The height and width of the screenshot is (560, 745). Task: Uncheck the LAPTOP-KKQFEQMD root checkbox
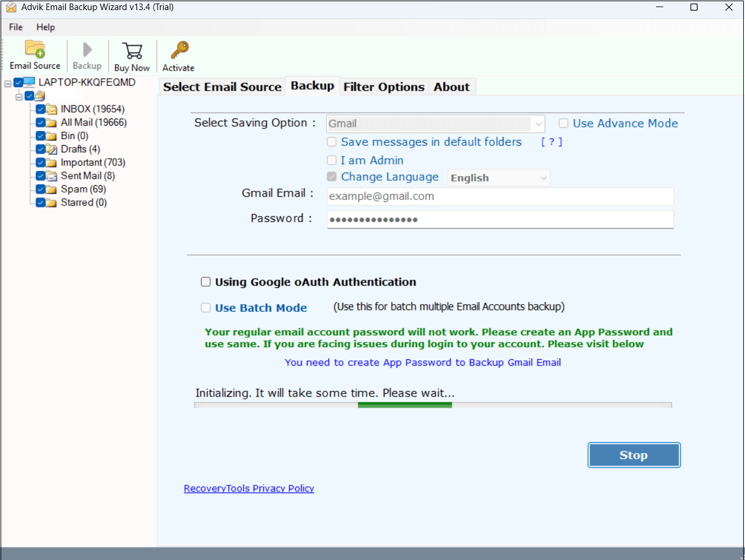click(x=18, y=82)
